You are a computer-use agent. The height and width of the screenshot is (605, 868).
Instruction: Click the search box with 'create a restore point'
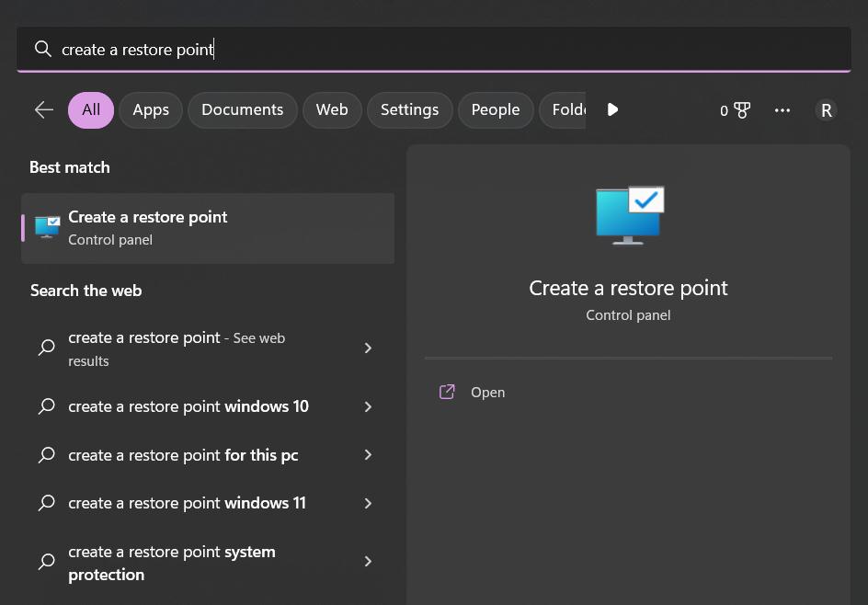[x=433, y=50]
